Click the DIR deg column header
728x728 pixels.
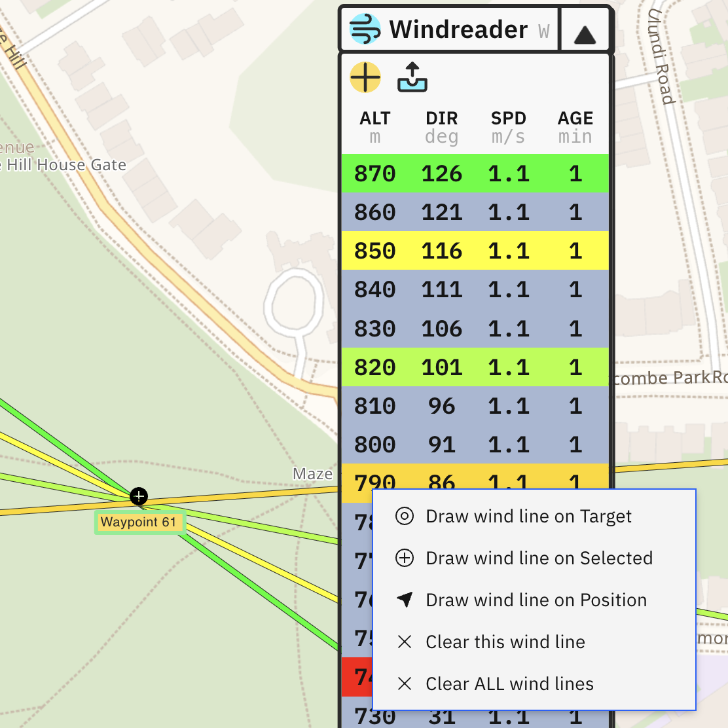pyautogui.click(x=441, y=127)
